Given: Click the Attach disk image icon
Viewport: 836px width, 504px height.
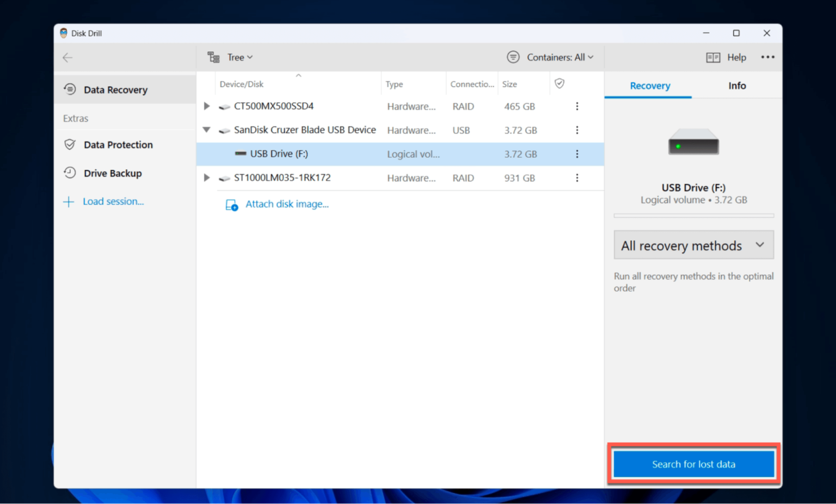Looking at the screenshot, I should 231,205.
